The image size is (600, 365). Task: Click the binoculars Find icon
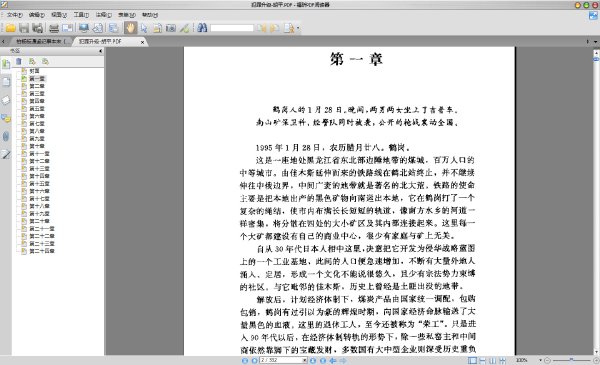202,28
